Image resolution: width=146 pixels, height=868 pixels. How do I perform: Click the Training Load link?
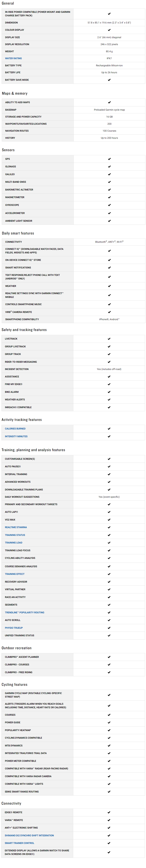[x=13, y=543]
